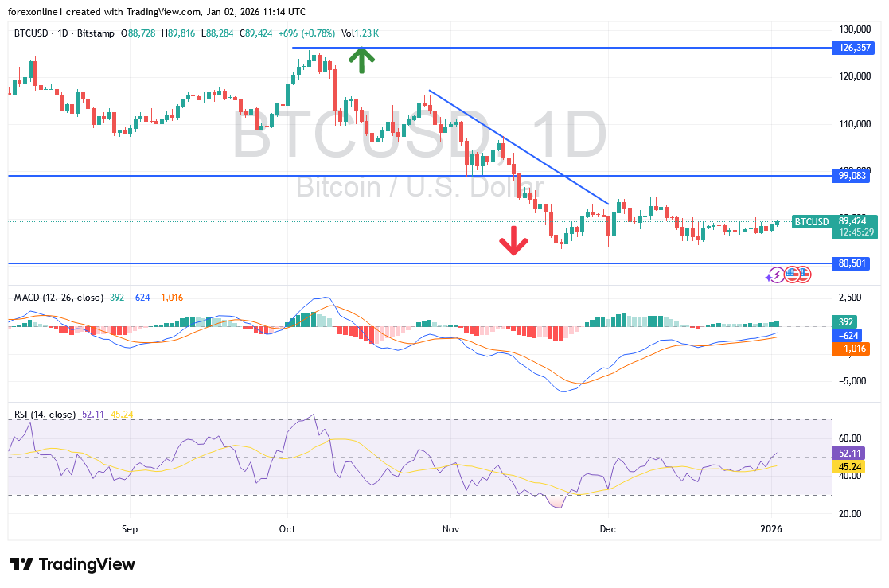Click the green up arrow marker near the top resistance
The width and height of the screenshot is (889, 588).
click(361, 60)
